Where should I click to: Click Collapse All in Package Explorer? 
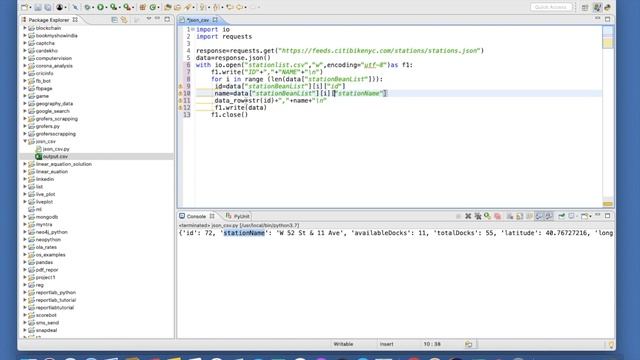click(x=114, y=20)
